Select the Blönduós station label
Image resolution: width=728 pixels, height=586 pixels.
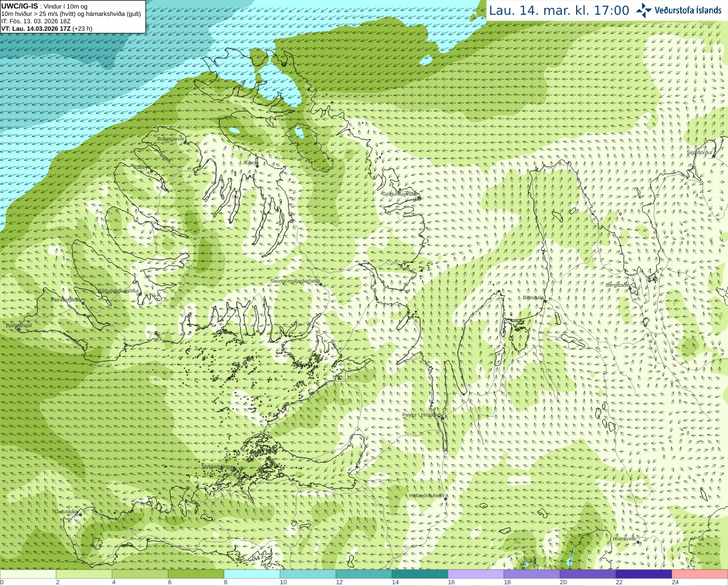coord(533,298)
